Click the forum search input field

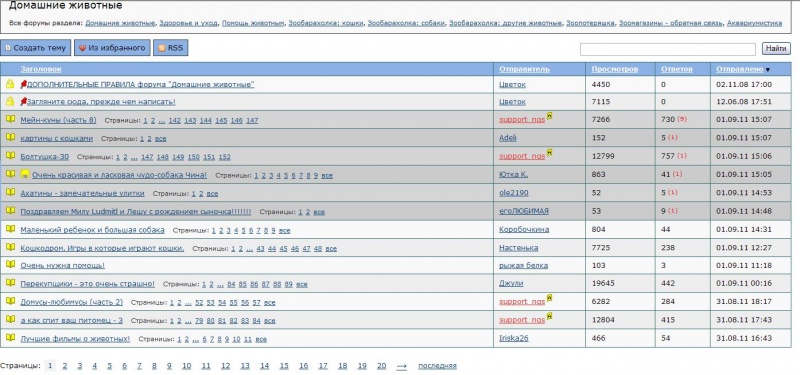point(667,49)
